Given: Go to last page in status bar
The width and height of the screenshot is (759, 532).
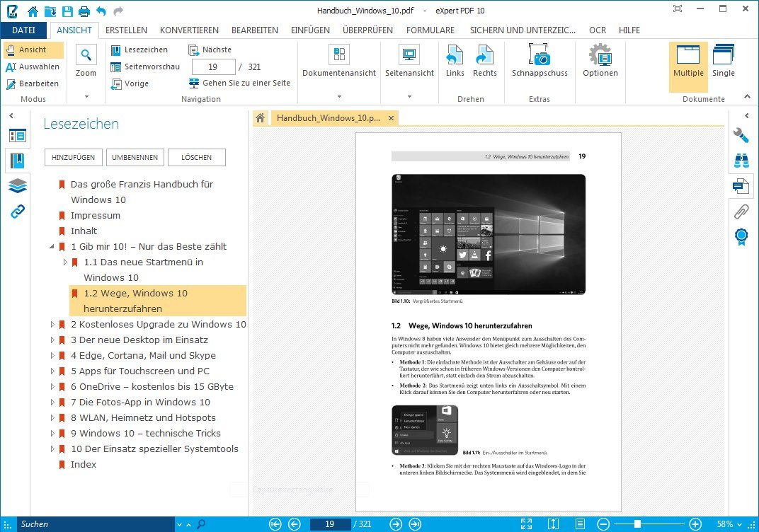Looking at the screenshot, I should pyautogui.click(x=415, y=524).
